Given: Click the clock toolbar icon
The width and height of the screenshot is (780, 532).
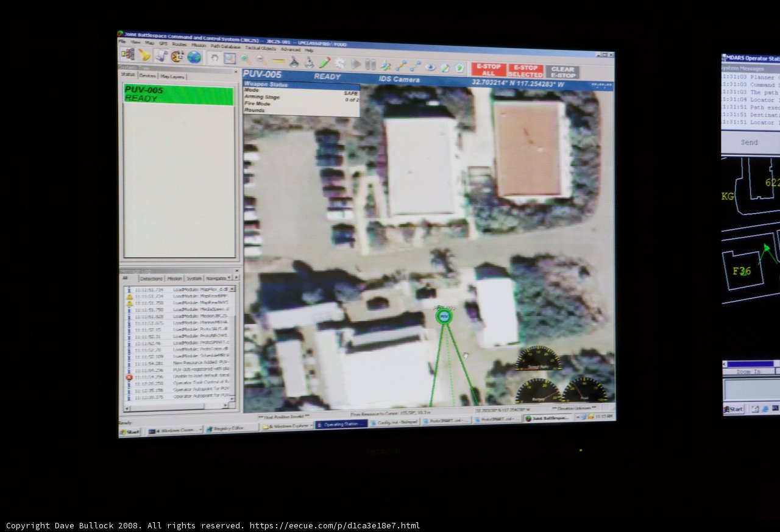Looking at the screenshot, I should (177, 56).
